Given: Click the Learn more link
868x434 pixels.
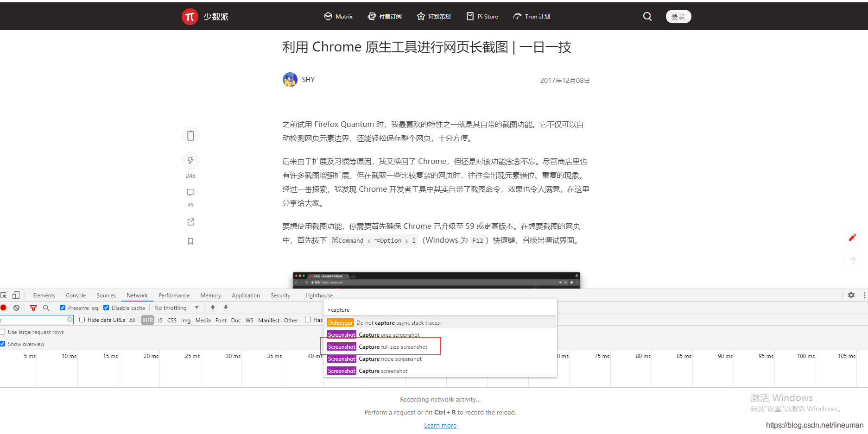Looking at the screenshot, I should pyautogui.click(x=440, y=425).
